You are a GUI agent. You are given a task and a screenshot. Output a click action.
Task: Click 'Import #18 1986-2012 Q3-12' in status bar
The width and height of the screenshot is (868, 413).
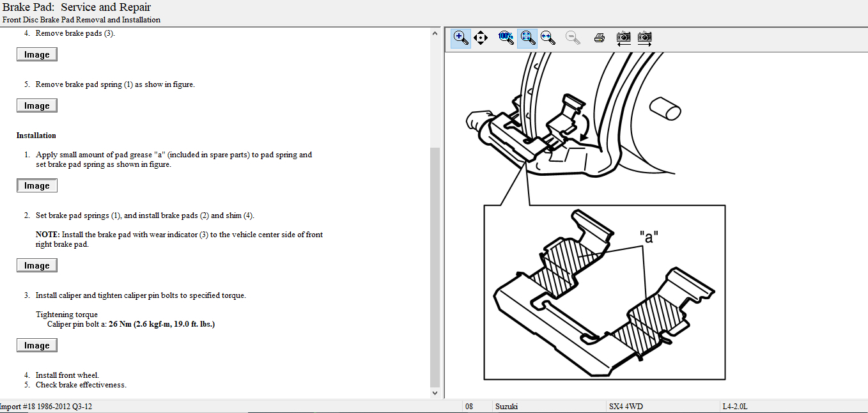46,407
